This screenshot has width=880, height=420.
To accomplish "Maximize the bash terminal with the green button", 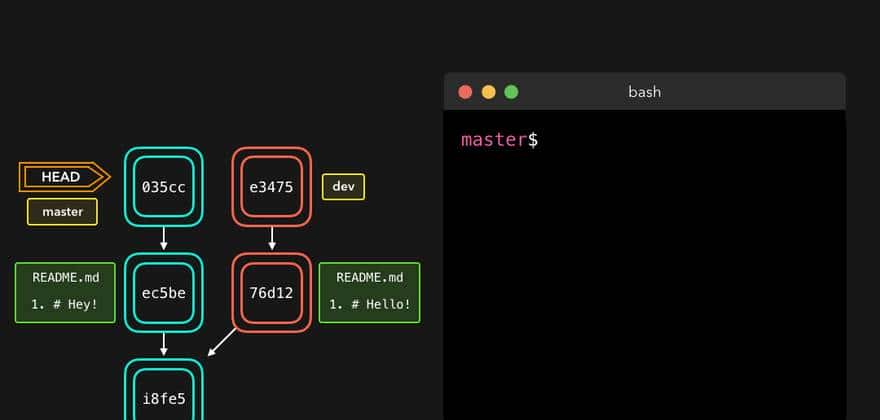I will 511,92.
